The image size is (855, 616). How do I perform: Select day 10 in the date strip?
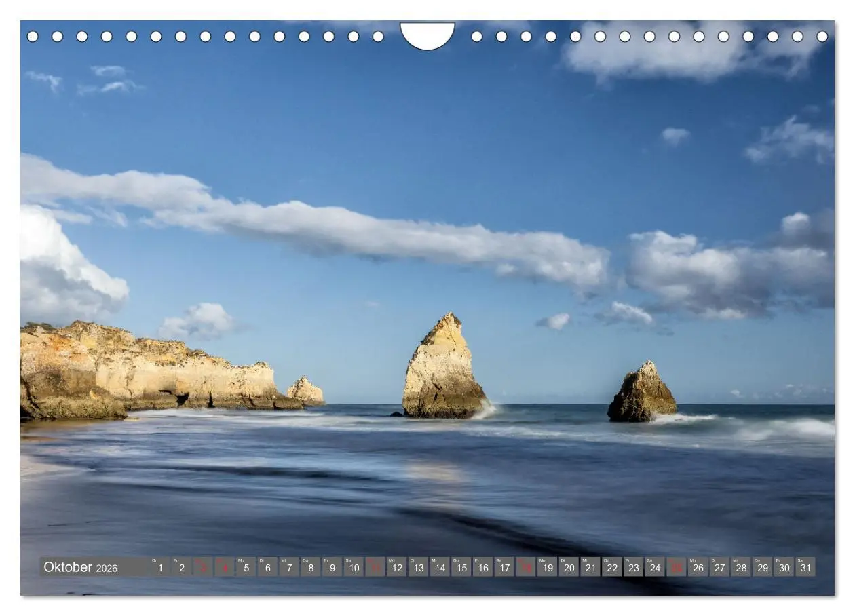tap(354, 567)
